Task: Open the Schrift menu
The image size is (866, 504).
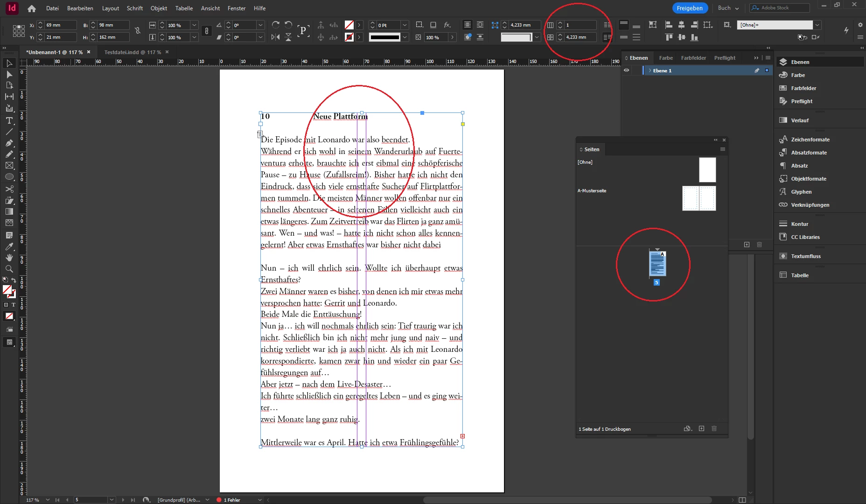Action: [134, 8]
